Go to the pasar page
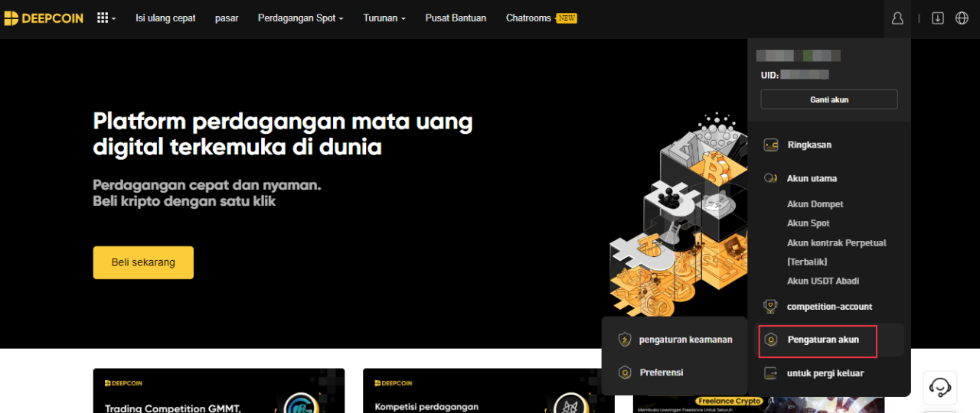 tap(227, 18)
